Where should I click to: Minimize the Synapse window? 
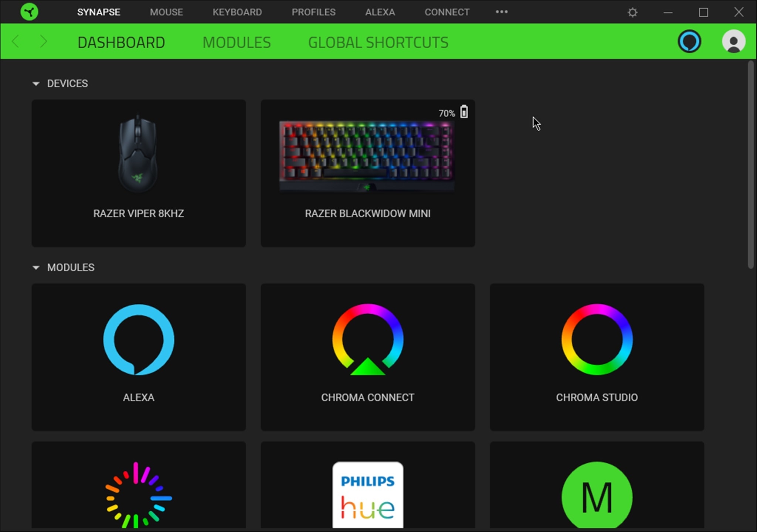tap(668, 13)
